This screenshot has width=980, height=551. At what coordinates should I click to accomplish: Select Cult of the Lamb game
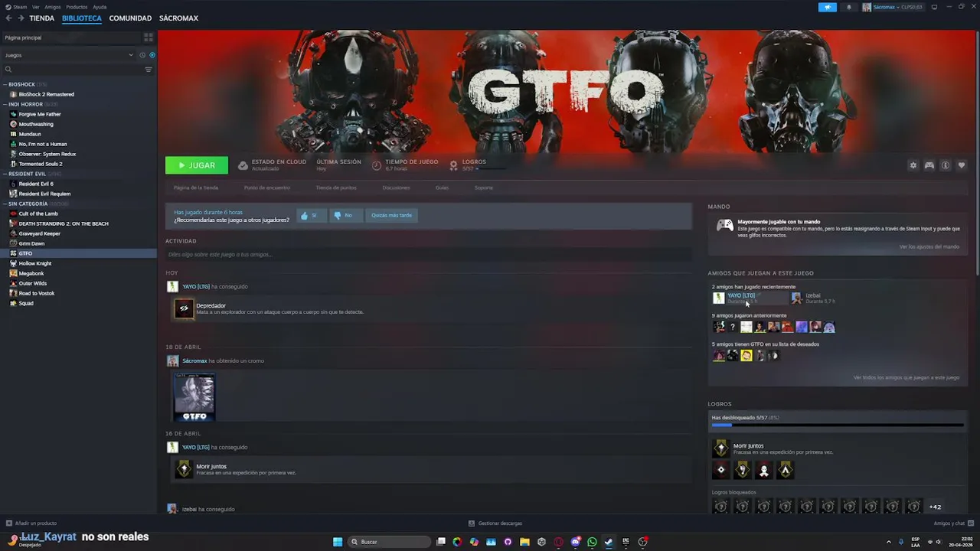click(x=38, y=214)
